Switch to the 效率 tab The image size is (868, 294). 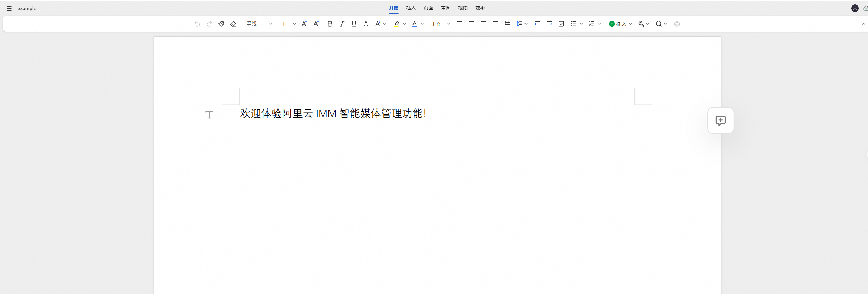tap(480, 8)
